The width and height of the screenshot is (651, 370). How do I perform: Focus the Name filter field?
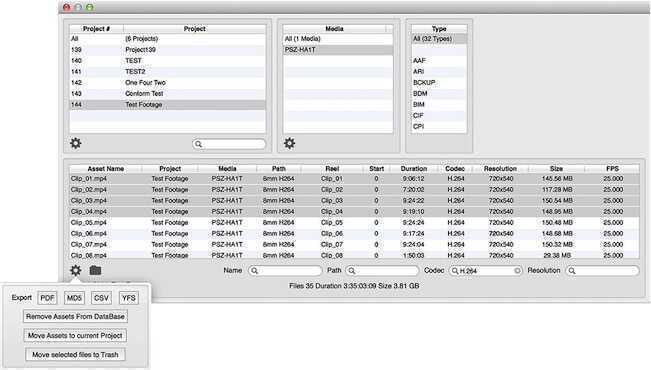pos(285,271)
